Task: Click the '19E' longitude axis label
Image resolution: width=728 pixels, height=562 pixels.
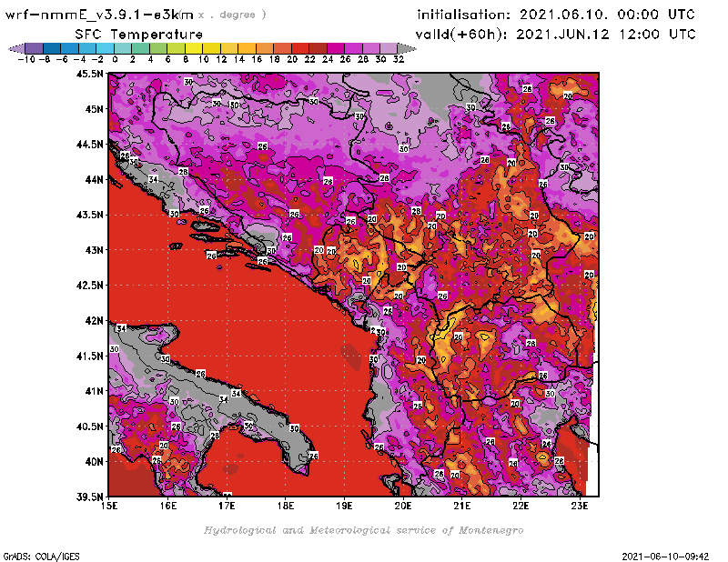Action: click(345, 506)
